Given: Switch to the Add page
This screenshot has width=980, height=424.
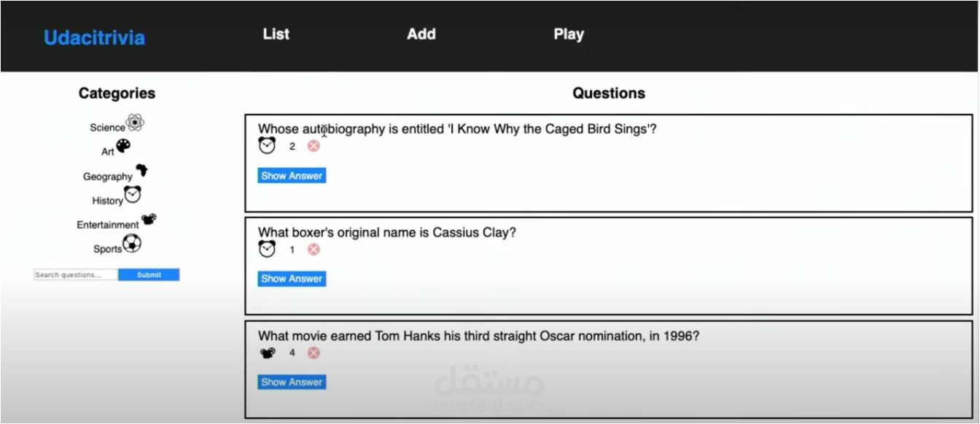Looking at the screenshot, I should pyautogui.click(x=421, y=34).
